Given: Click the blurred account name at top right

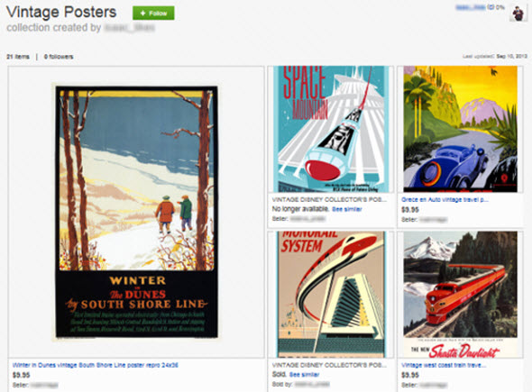Looking at the screenshot, I should point(471,7).
